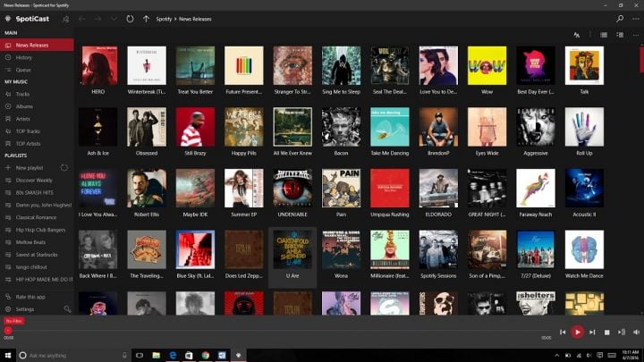Click the playback progress slider handle
This screenshot has height=362, width=644.
(x=8, y=331)
